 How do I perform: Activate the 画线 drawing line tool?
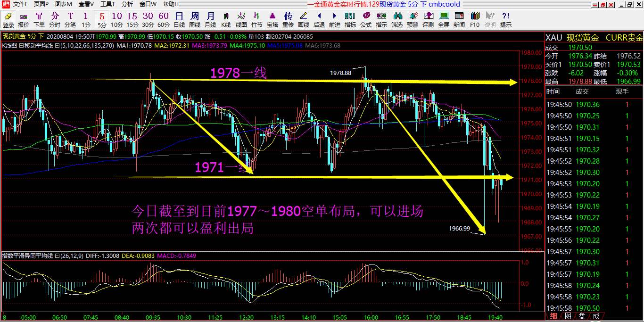pos(304,20)
